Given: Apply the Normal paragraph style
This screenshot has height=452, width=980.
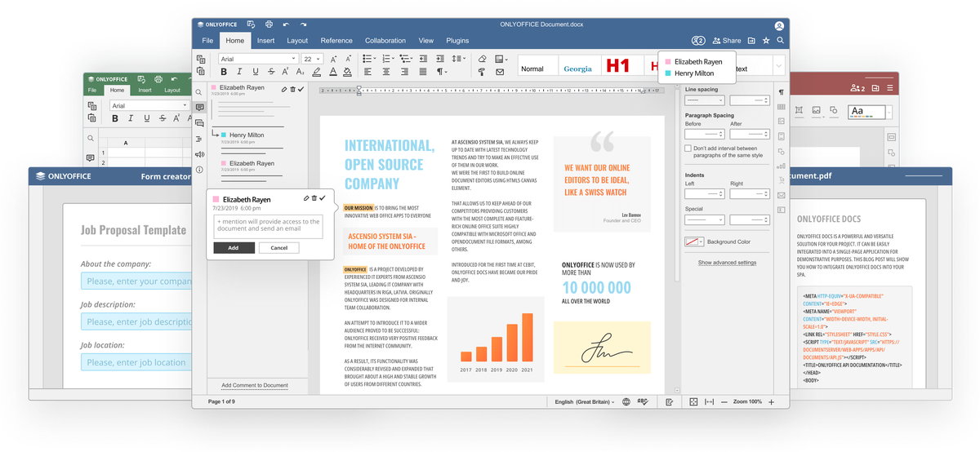Looking at the screenshot, I should coord(537,67).
